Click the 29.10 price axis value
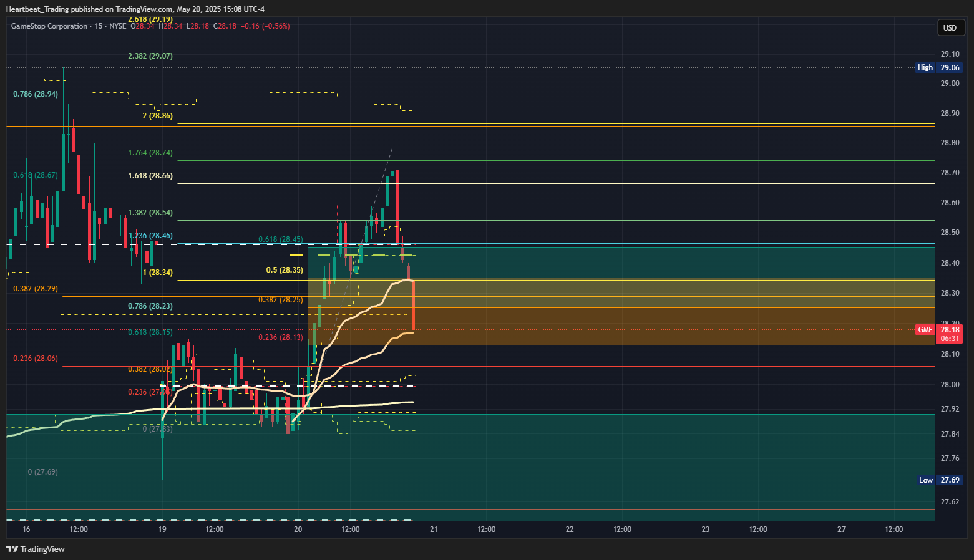974x560 pixels. coord(950,54)
